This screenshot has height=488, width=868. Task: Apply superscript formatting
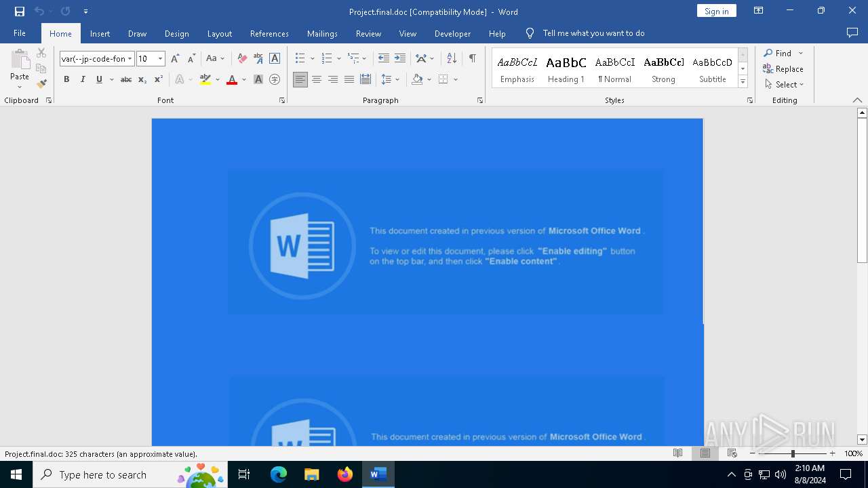click(159, 79)
